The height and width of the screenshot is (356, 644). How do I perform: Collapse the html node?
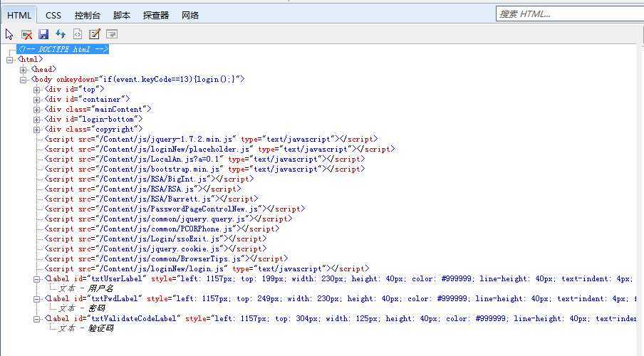coord(10,60)
